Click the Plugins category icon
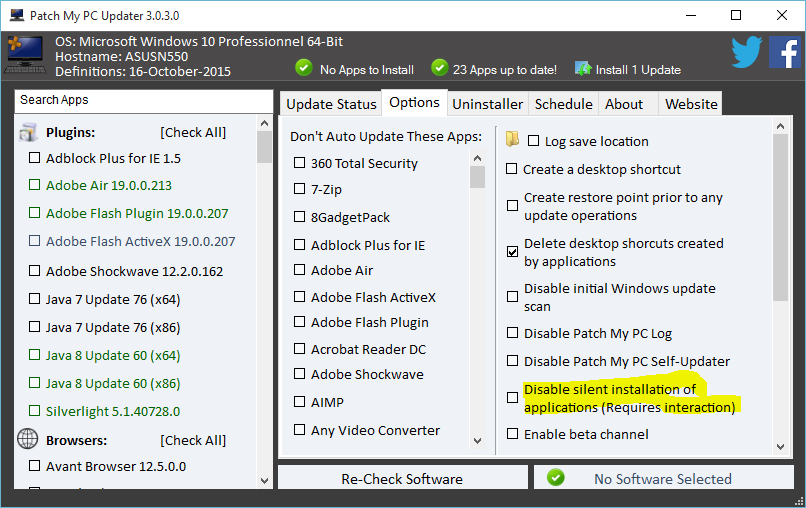 point(28,132)
